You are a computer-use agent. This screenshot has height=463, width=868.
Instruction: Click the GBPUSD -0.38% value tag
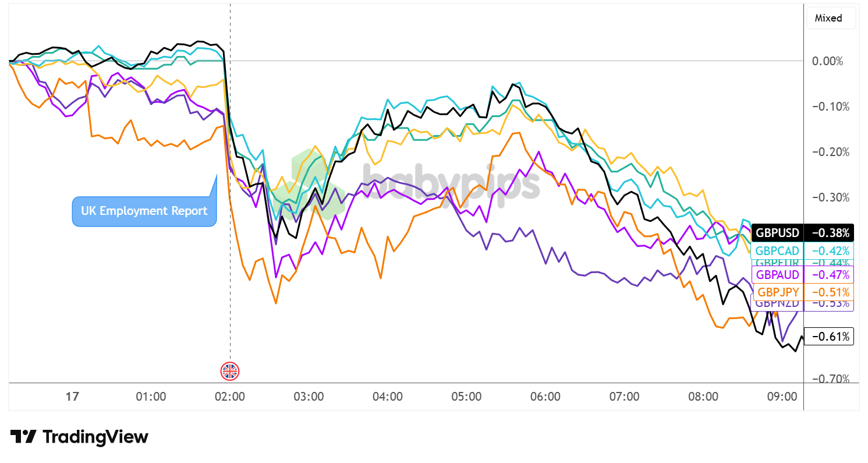click(828, 233)
